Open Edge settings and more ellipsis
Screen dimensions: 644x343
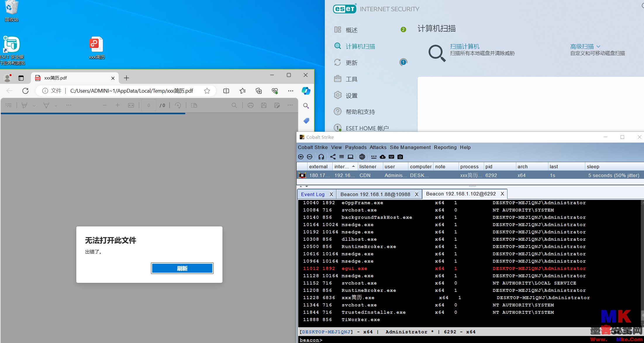[x=291, y=91]
